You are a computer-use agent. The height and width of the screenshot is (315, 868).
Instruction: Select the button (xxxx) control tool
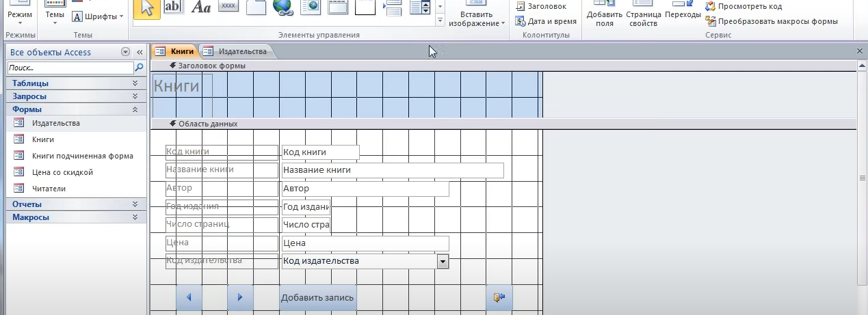228,6
